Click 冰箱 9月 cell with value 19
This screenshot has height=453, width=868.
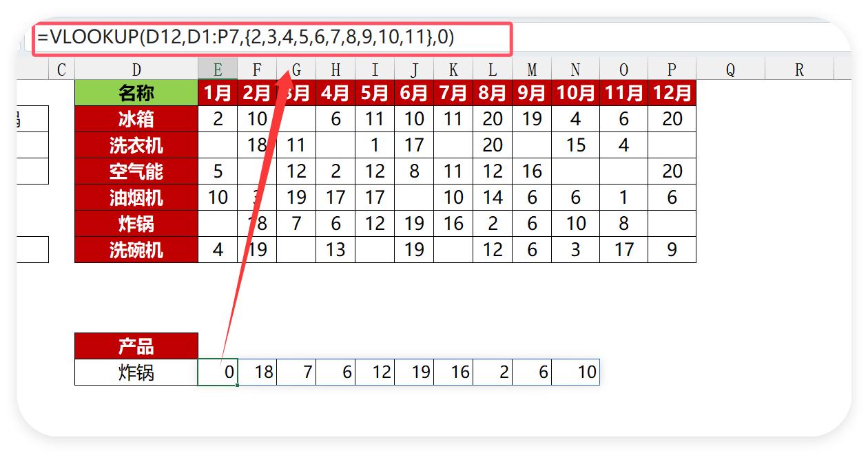(x=532, y=119)
